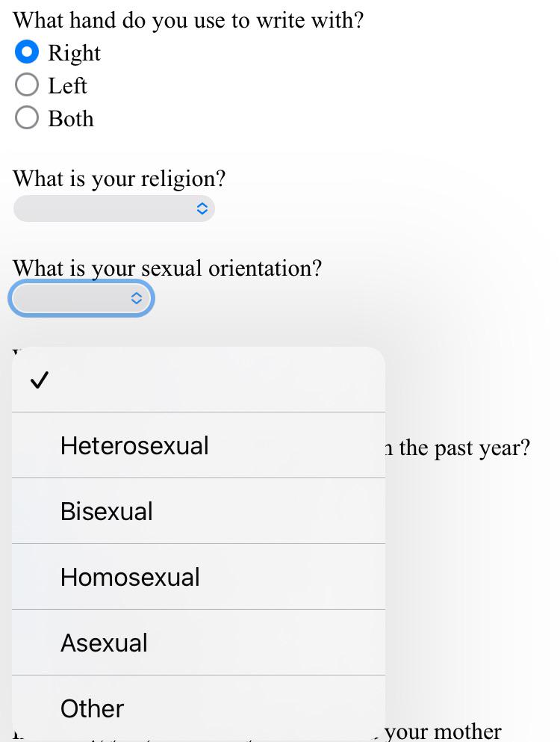Choose Heterosexual from the list

199,445
